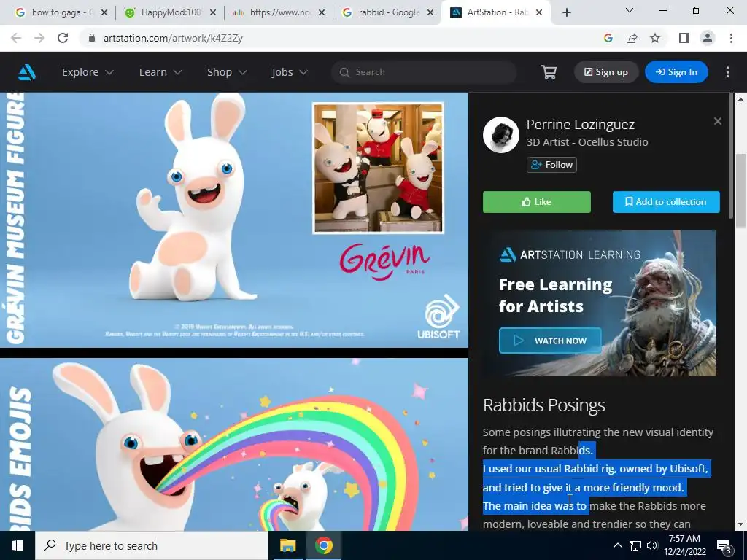Expand the Explore menu

[x=88, y=72]
